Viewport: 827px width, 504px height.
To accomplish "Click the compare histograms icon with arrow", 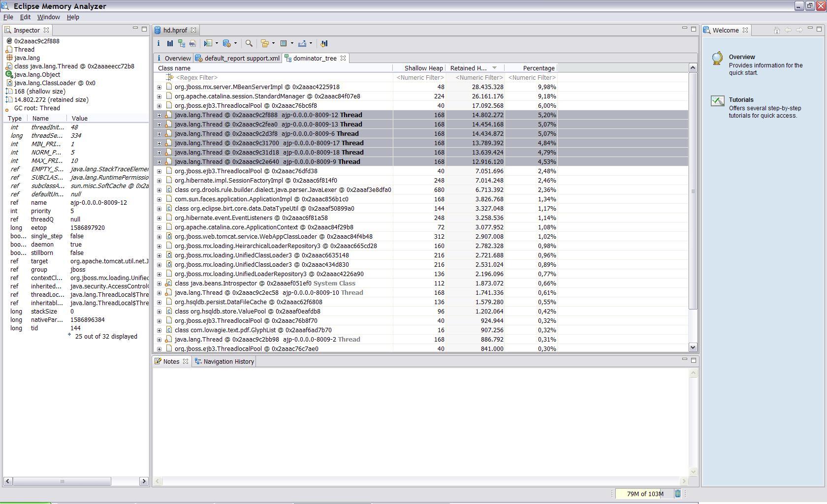I will point(324,43).
